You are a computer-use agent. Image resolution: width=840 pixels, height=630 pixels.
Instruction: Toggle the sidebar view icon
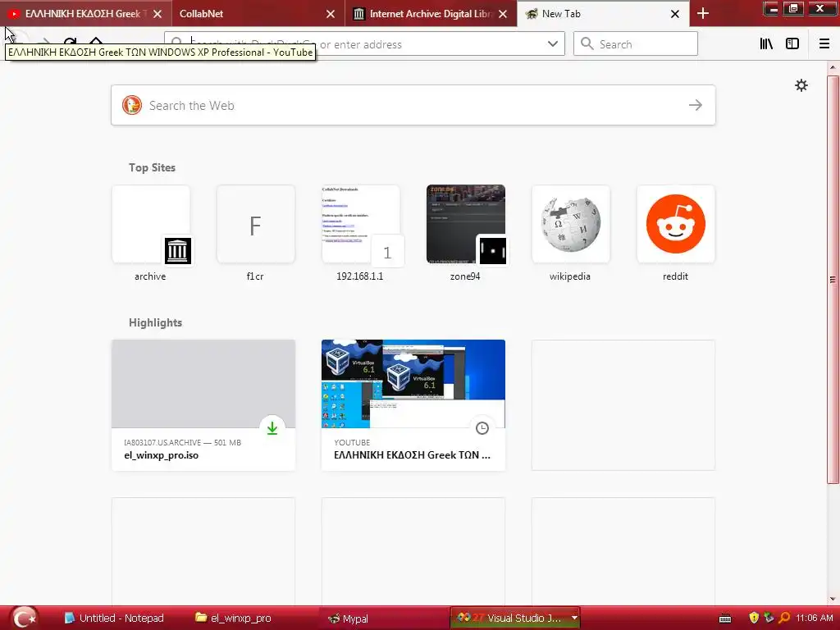[792, 44]
